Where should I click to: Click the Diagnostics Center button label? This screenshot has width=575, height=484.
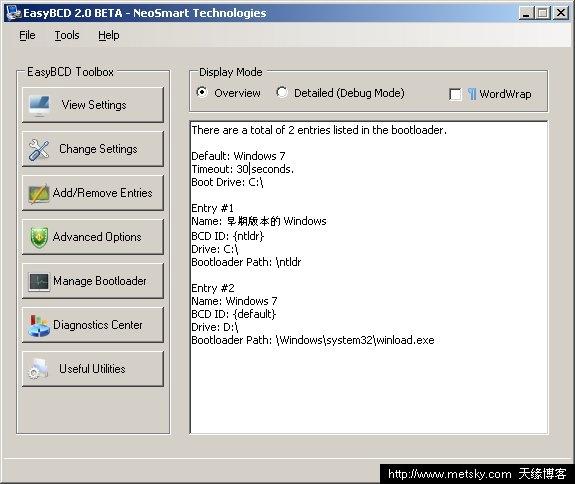click(x=98, y=325)
